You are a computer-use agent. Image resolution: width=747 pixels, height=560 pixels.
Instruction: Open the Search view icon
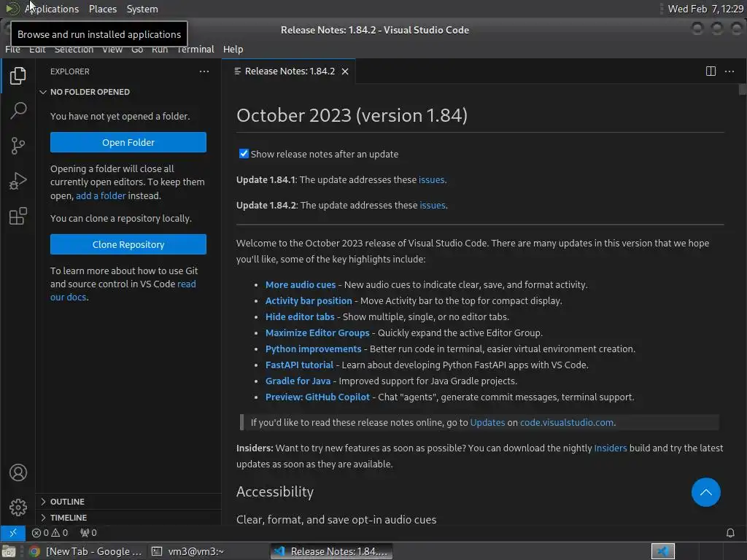coord(18,111)
